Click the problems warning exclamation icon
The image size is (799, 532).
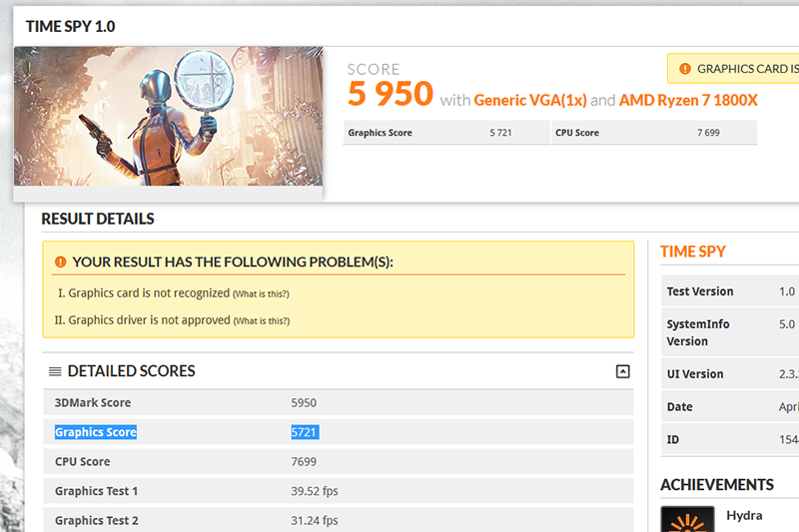(60, 262)
